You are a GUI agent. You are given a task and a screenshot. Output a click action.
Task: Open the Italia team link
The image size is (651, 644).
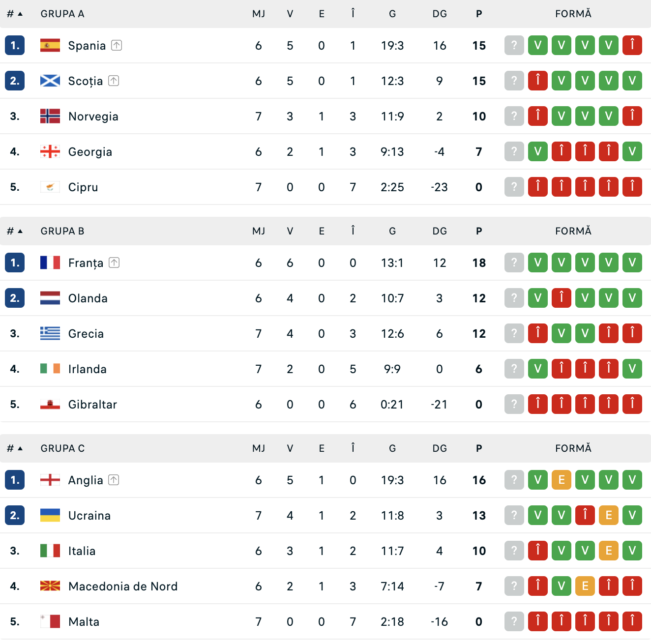click(x=82, y=551)
